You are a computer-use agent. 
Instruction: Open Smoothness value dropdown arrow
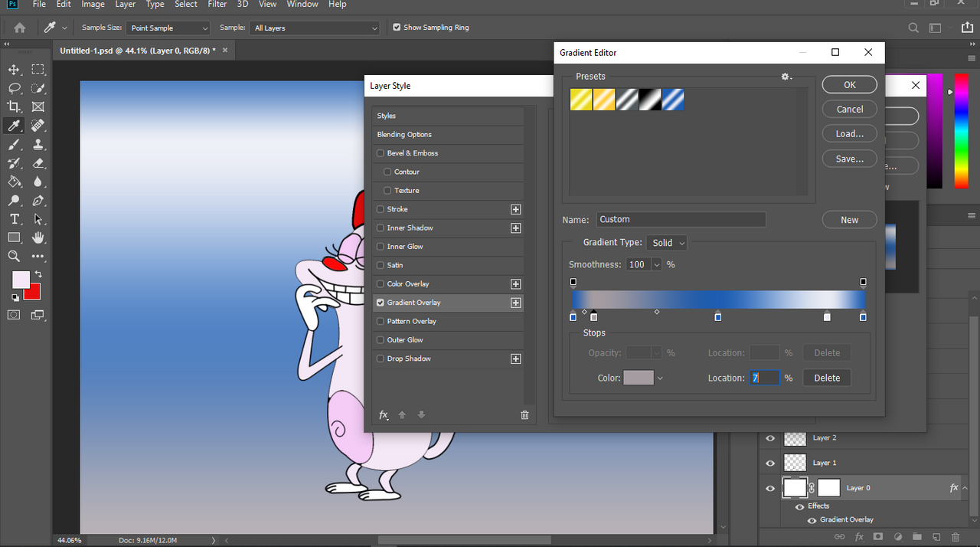pos(656,264)
